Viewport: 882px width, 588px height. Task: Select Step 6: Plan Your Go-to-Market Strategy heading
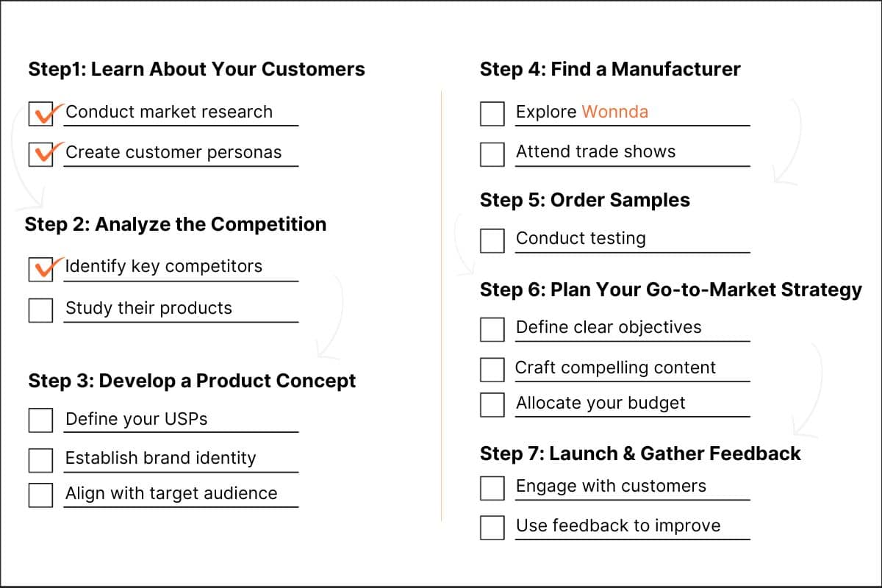tap(671, 290)
